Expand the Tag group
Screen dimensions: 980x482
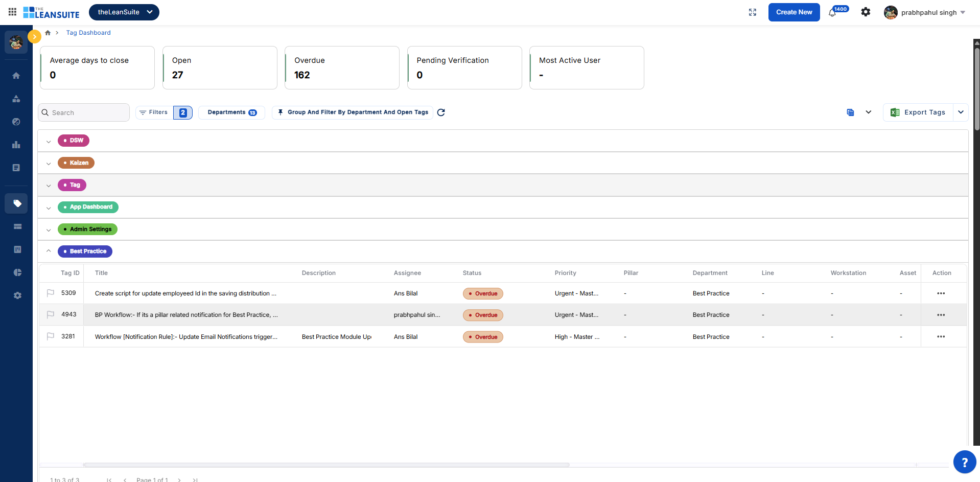(49, 186)
